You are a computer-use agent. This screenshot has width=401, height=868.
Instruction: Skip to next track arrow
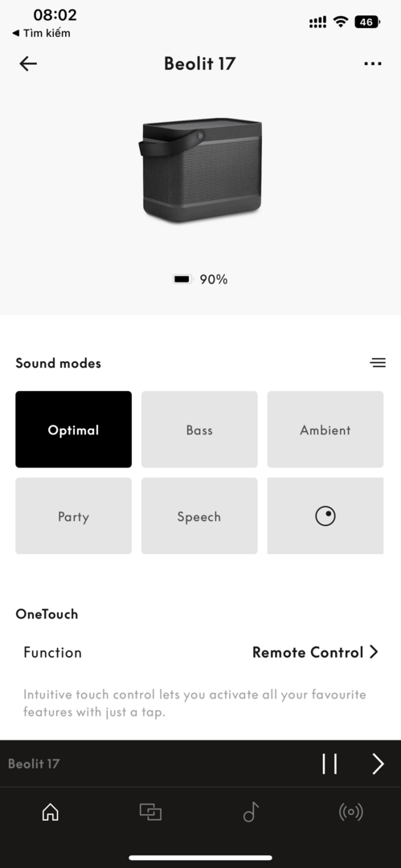tap(378, 764)
